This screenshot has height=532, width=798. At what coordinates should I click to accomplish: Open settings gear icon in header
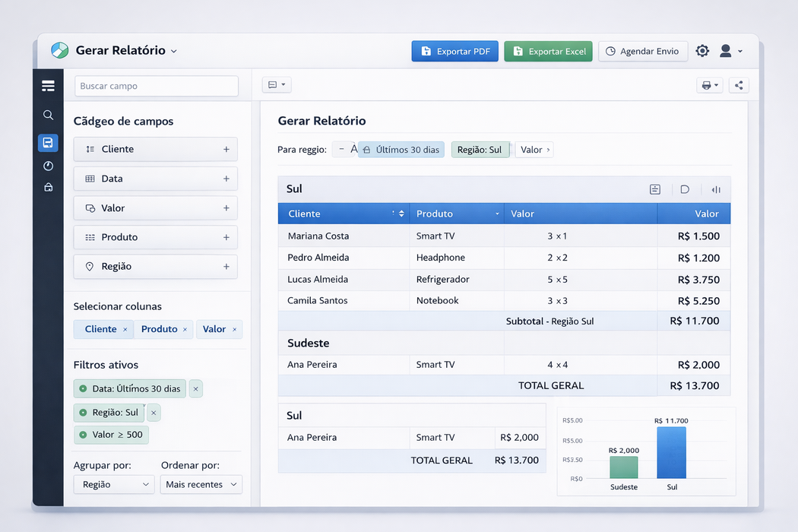[702, 51]
